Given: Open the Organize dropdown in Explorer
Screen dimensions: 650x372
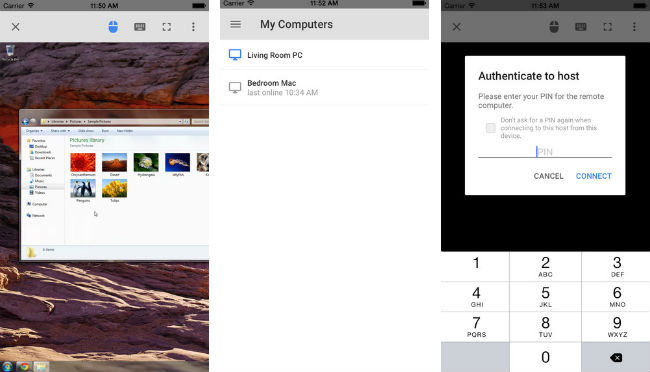Looking at the screenshot, I should [34, 131].
